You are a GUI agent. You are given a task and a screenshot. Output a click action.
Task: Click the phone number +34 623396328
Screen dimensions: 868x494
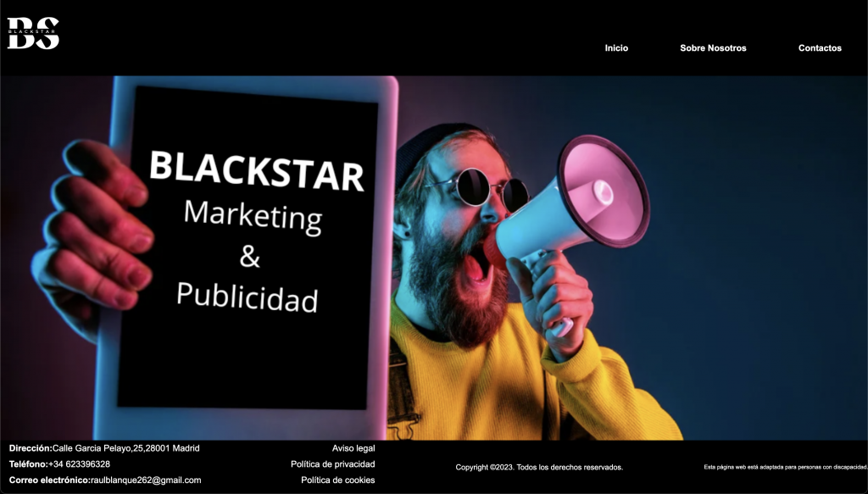pos(79,464)
